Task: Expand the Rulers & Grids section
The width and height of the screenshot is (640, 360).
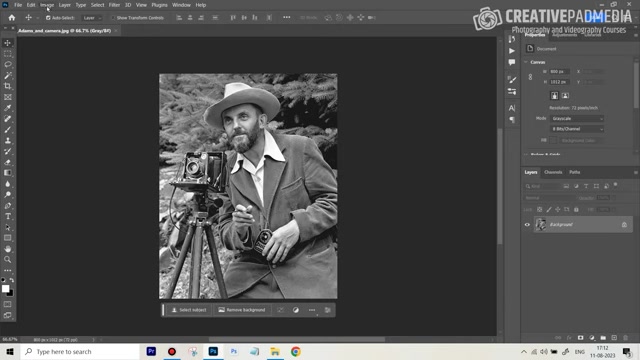Action: [526, 155]
